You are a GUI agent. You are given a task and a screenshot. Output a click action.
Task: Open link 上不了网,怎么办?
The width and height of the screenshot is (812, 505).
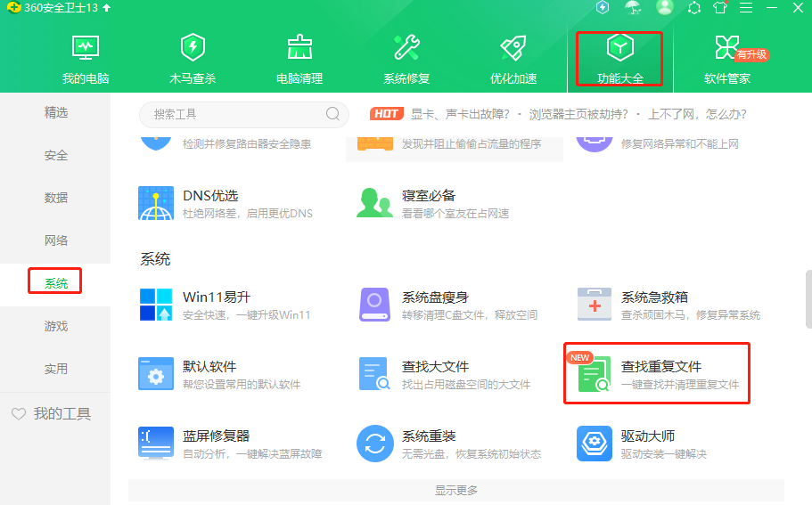coord(697,114)
